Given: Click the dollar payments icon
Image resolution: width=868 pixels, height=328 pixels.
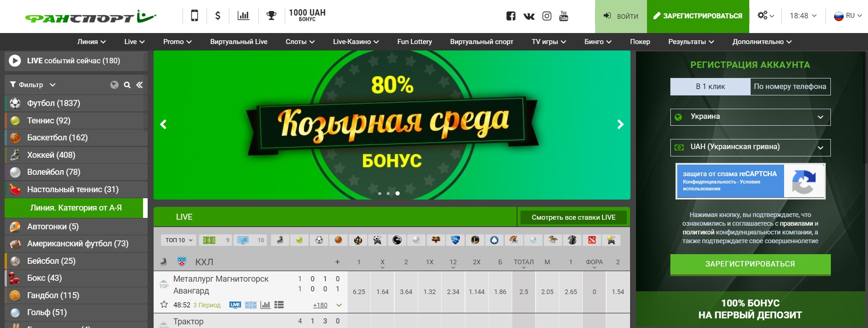Looking at the screenshot, I should [218, 16].
